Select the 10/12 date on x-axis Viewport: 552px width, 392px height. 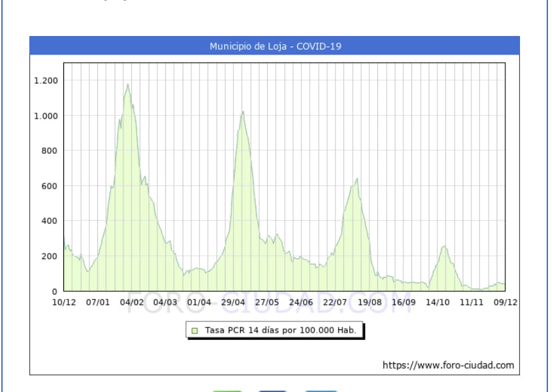tap(64, 302)
